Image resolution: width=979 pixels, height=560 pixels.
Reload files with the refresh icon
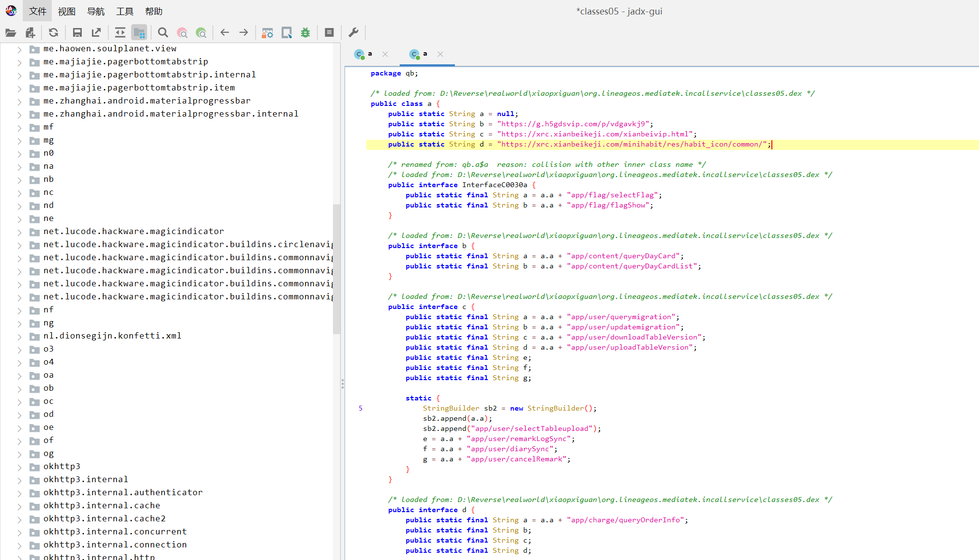pyautogui.click(x=53, y=32)
